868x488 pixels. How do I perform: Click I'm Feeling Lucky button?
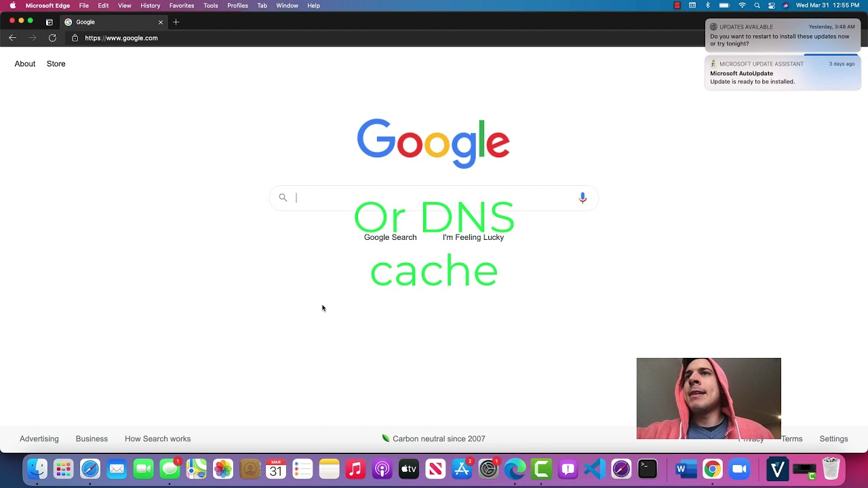click(x=473, y=237)
